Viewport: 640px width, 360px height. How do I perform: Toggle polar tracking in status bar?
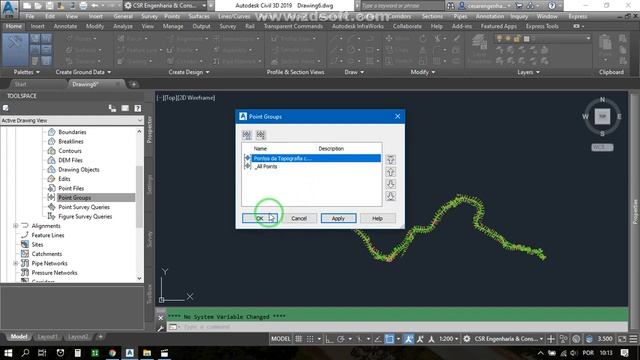pos(340,339)
